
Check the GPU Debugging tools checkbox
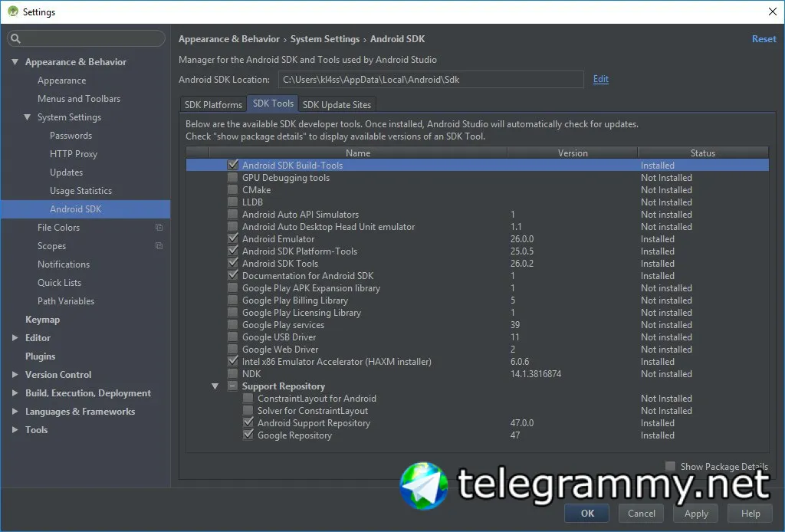233,177
